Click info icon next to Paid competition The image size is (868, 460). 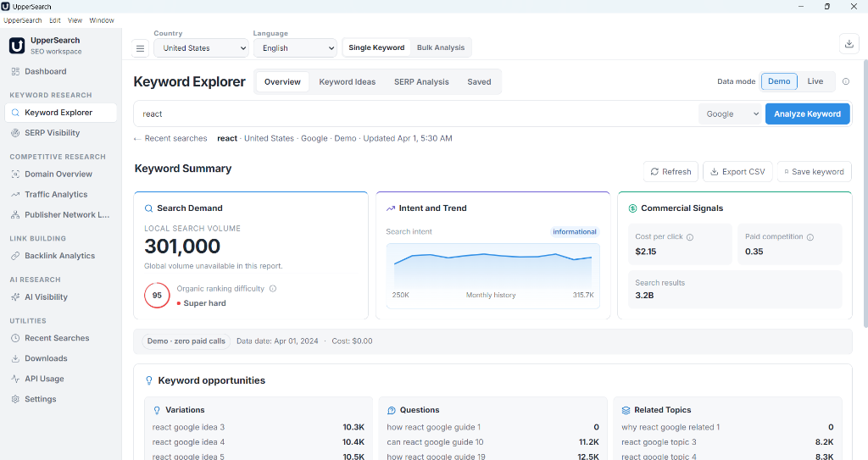(810, 237)
